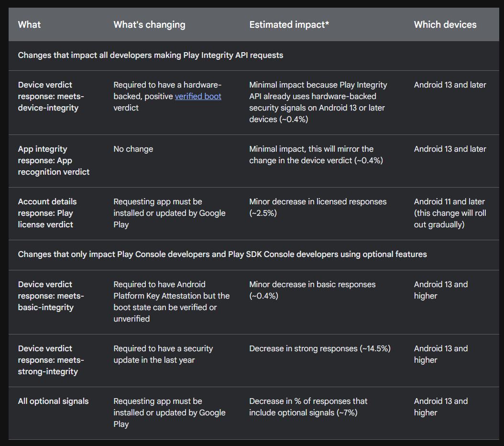Select the App recognition verdict row label
The width and height of the screenshot is (504, 446).
pos(54,160)
